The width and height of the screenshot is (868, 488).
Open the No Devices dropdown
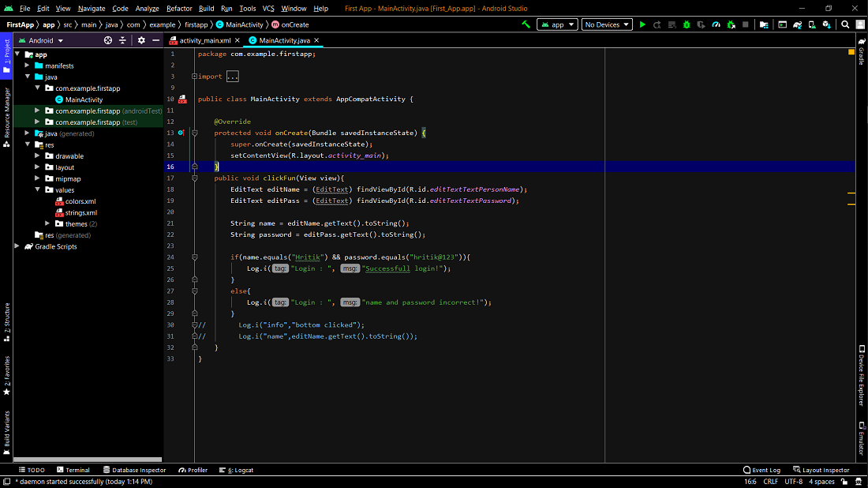[x=607, y=24]
